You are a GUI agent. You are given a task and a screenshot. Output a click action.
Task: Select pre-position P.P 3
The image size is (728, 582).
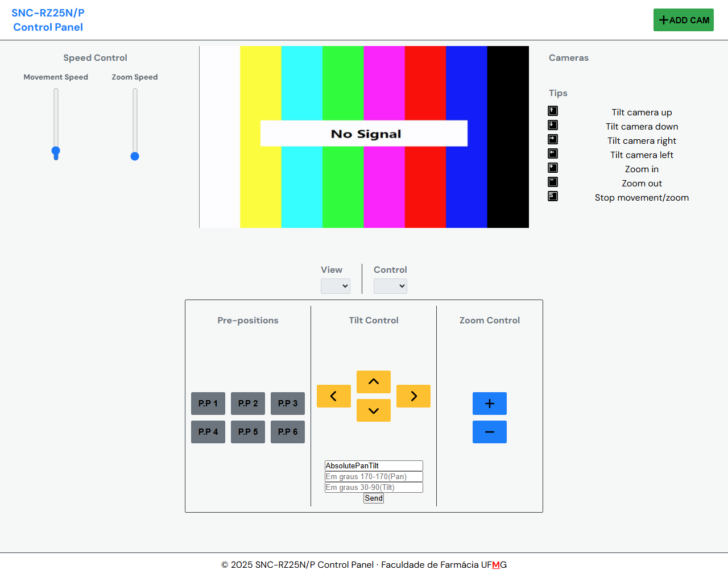tap(288, 404)
